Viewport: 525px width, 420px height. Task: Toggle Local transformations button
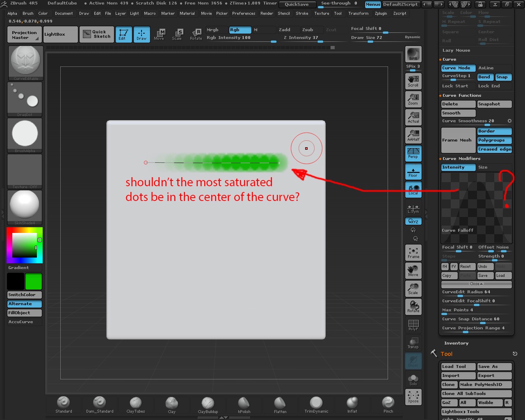point(413,189)
